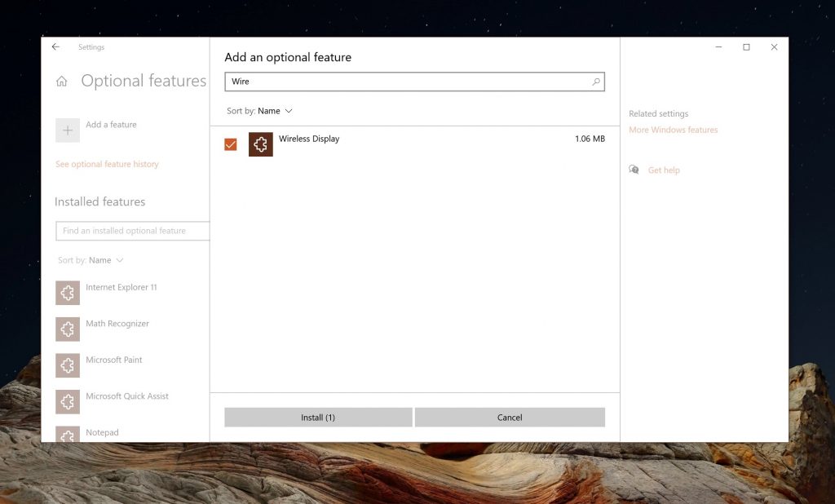Click the Get help chat icon

(x=634, y=170)
